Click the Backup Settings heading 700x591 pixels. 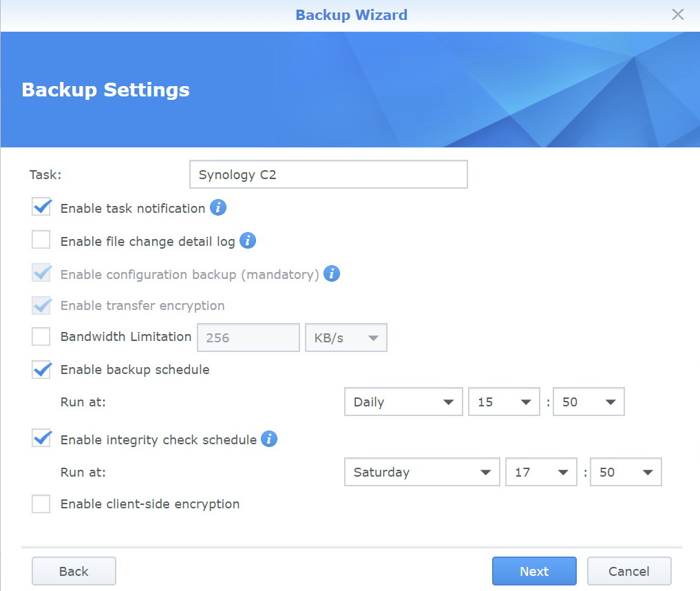[106, 90]
